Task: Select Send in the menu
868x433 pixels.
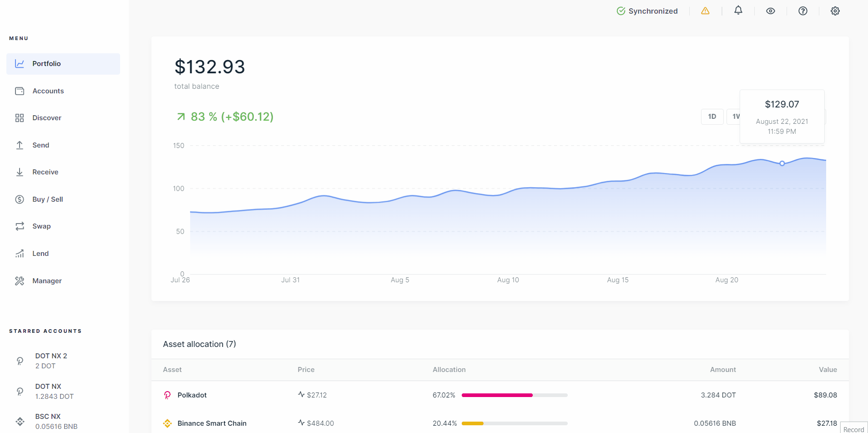Action: pos(63,145)
